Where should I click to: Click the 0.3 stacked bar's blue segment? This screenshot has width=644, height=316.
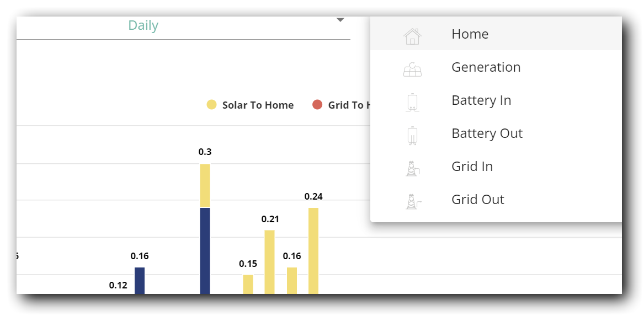point(205,251)
